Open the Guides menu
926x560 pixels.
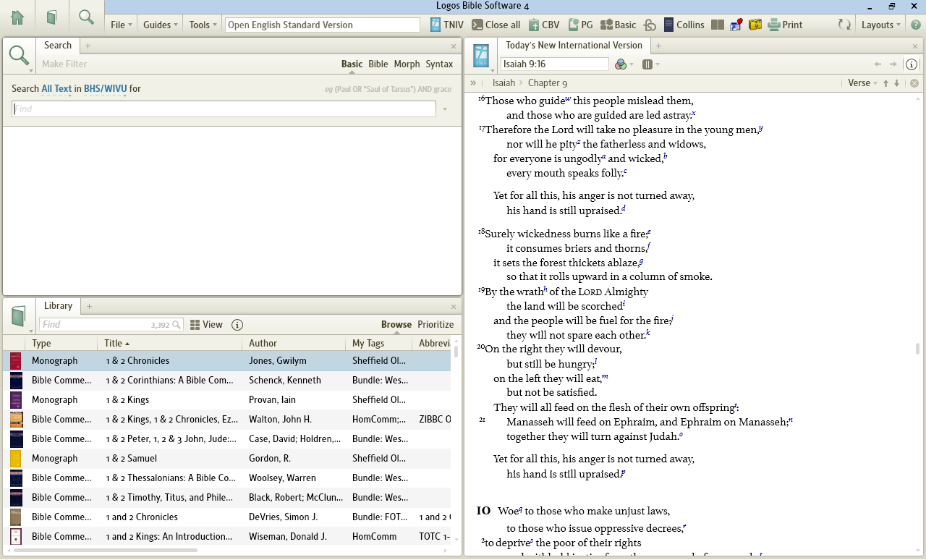click(161, 25)
